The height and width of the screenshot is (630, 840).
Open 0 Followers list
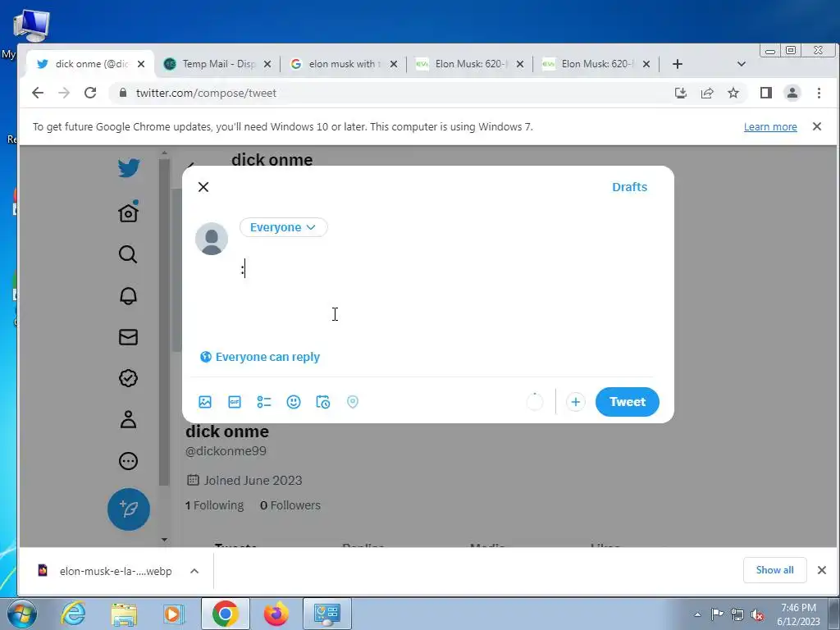(290, 505)
